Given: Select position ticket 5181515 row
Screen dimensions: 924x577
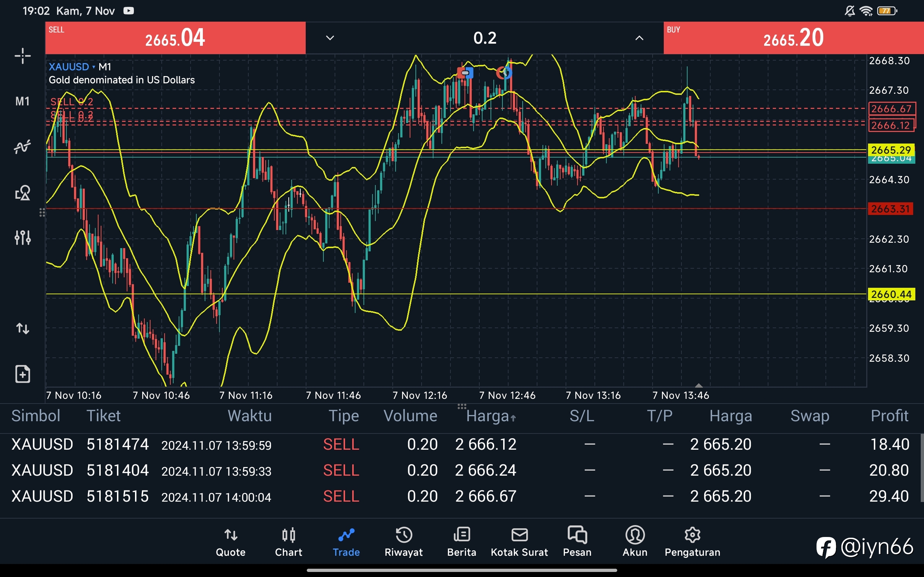Looking at the screenshot, I should coord(460,496).
